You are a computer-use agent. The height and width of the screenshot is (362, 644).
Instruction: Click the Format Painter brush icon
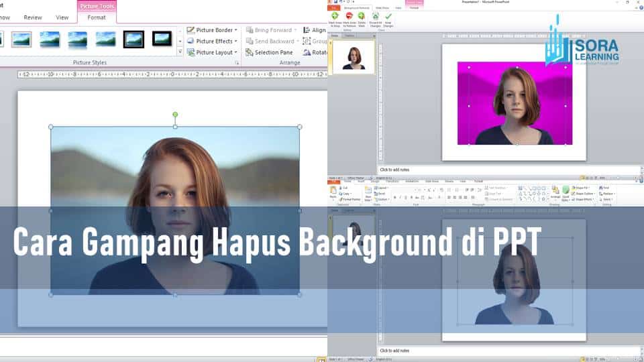pyautogui.click(x=341, y=200)
